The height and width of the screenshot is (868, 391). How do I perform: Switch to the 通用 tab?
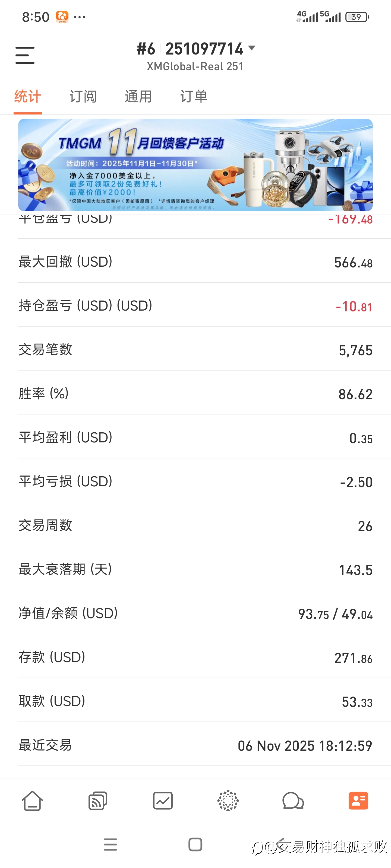click(138, 97)
